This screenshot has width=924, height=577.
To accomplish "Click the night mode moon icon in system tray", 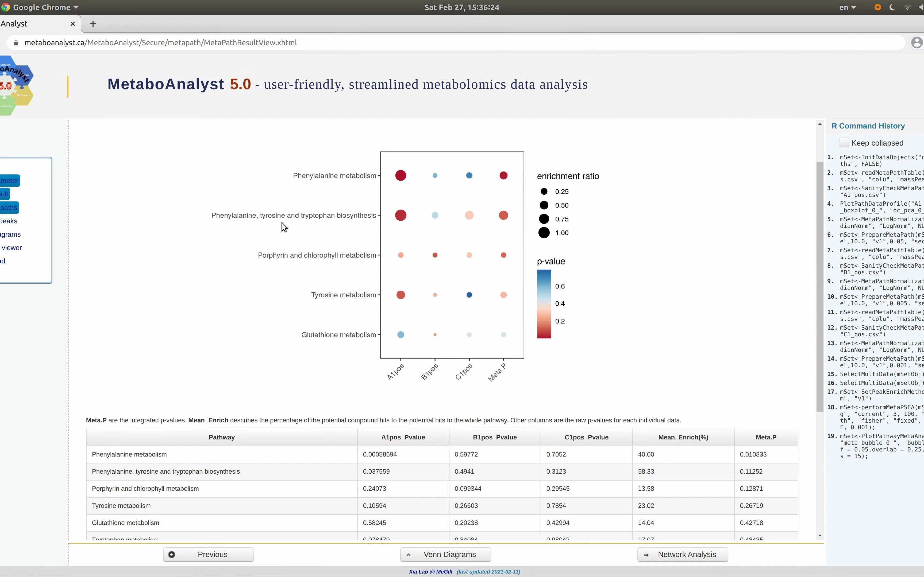I will (892, 7).
